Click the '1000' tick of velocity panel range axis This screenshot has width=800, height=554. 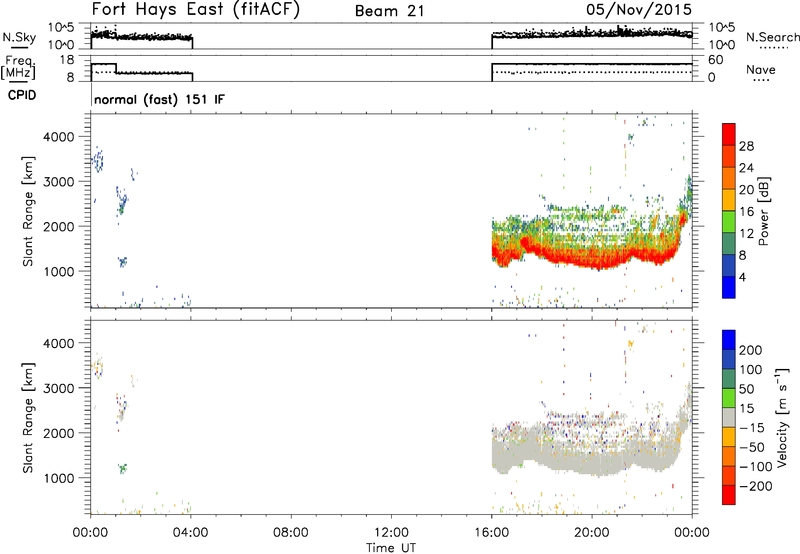(59, 478)
